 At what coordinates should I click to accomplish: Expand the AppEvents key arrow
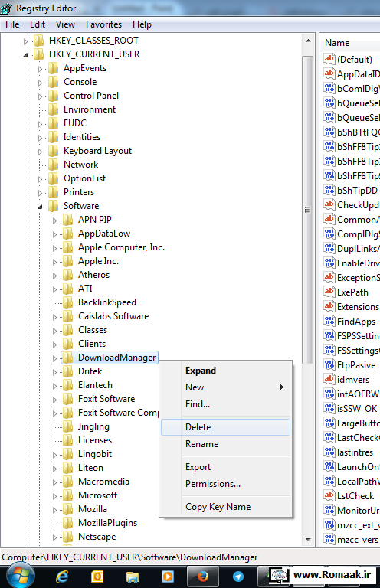(x=40, y=69)
